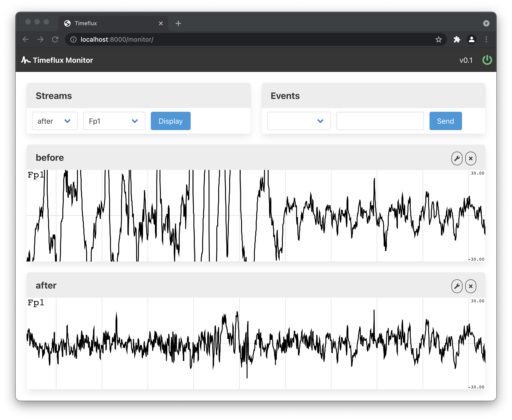Open the stream selection dropdown showing after
The image size is (512, 420).
point(55,121)
